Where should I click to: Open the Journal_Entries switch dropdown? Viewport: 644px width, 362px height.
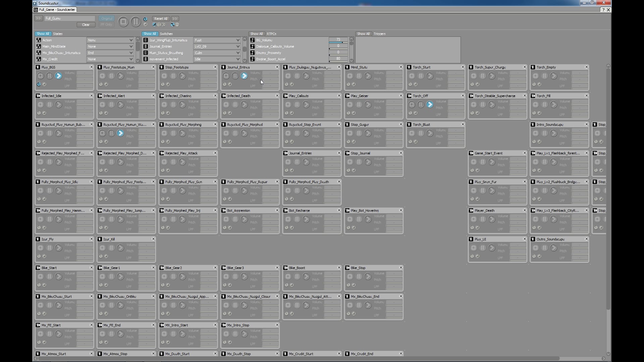click(x=237, y=47)
